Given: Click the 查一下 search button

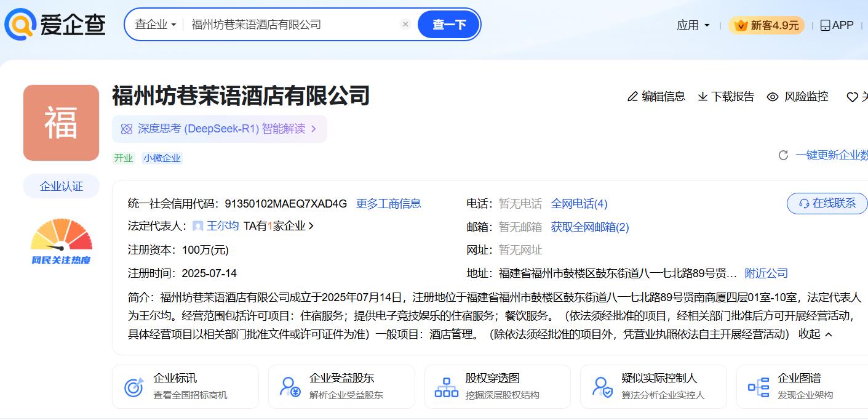Looking at the screenshot, I should [448, 25].
